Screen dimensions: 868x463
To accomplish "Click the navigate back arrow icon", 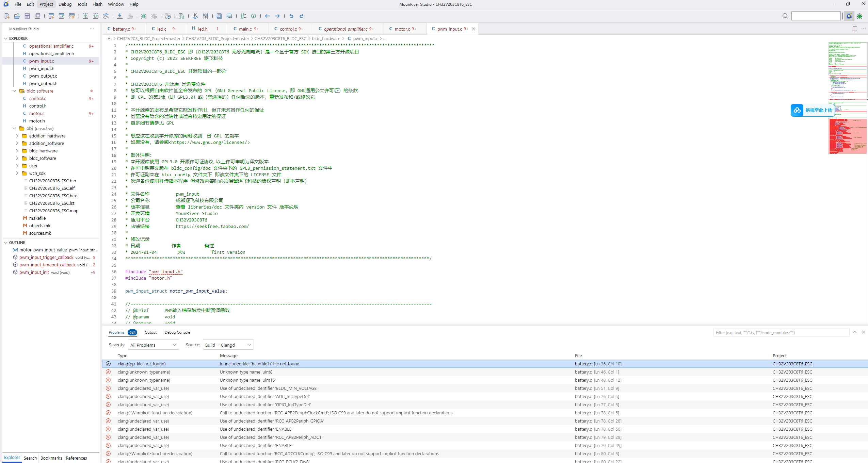I will click(267, 16).
